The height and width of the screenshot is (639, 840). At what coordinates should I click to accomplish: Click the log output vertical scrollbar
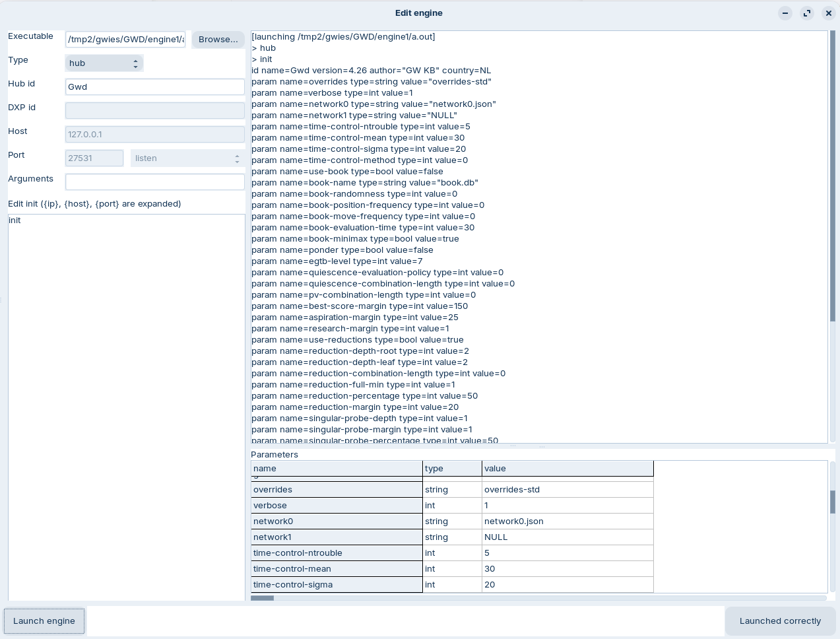click(833, 236)
